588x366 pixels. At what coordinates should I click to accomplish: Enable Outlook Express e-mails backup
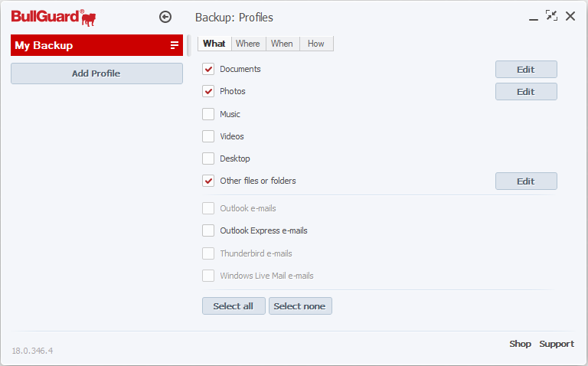[208, 230]
